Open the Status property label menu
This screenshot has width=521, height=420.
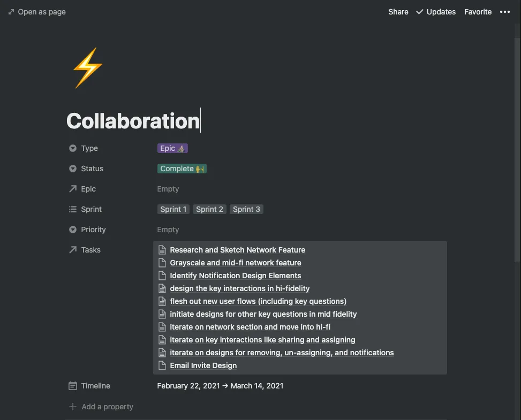(x=92, y=169)
